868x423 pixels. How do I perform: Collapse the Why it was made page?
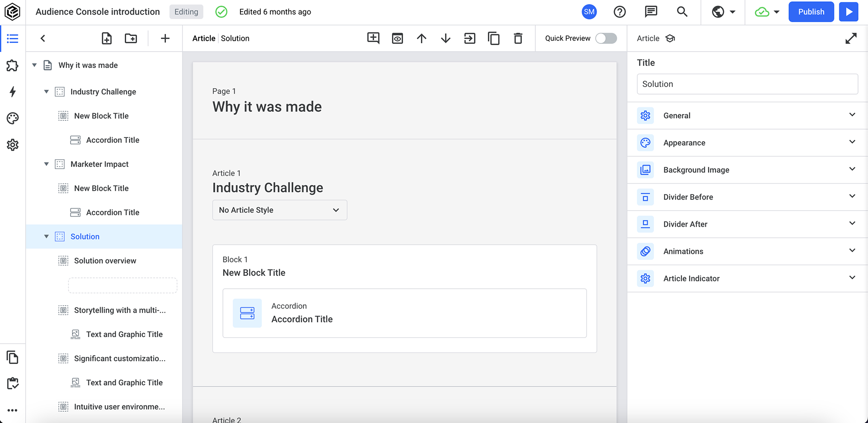(x=34, y=65)
